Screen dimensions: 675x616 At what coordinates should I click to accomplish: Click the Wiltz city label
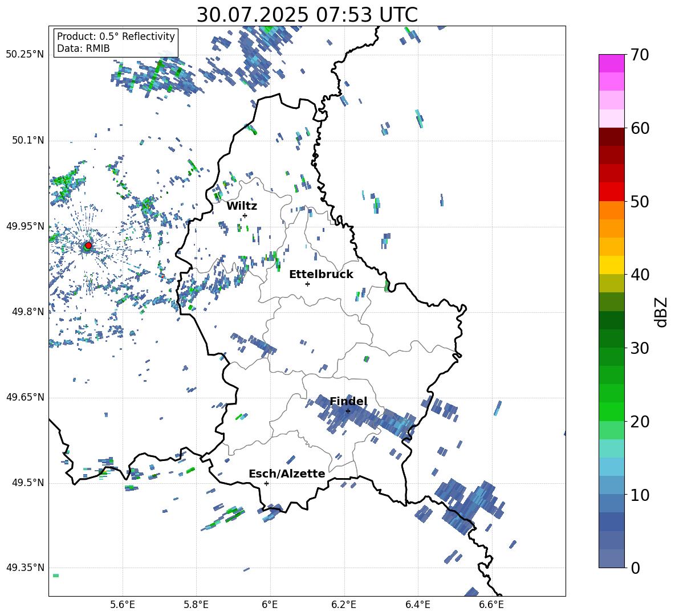242,206
